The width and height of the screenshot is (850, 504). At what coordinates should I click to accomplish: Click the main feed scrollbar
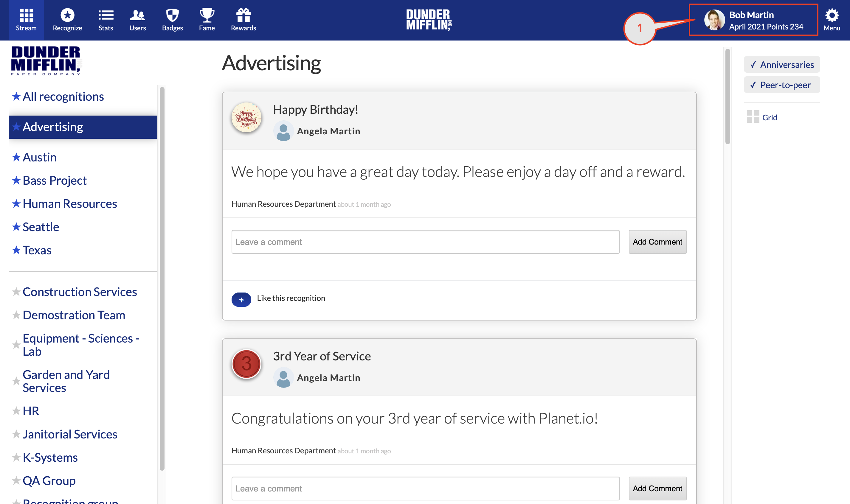tap(728, 97)
